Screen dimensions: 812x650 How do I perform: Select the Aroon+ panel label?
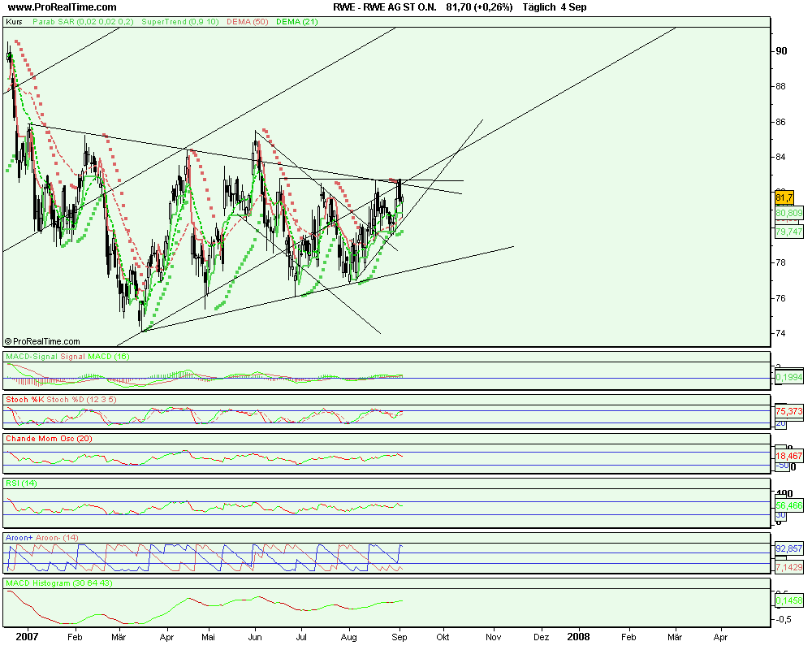(x=19, y=538)
